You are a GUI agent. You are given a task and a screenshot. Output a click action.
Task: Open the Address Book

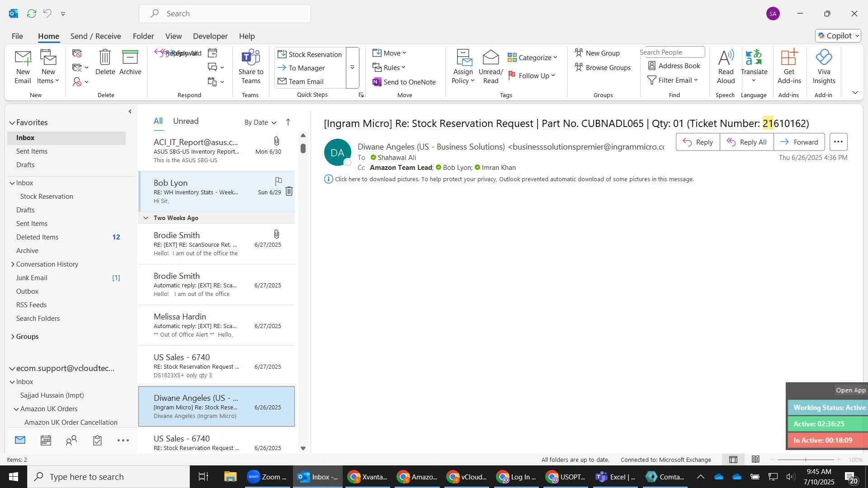pos(674,66)
